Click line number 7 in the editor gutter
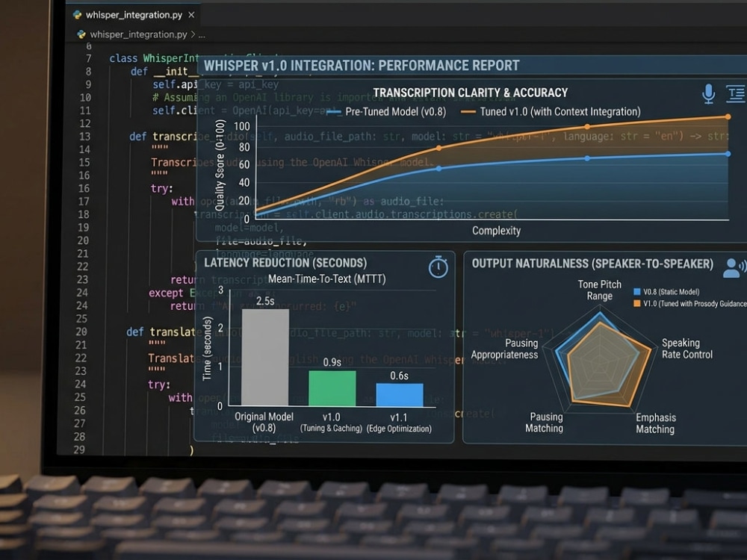Viewport: 747px width, 560px height. pos(89,58)
